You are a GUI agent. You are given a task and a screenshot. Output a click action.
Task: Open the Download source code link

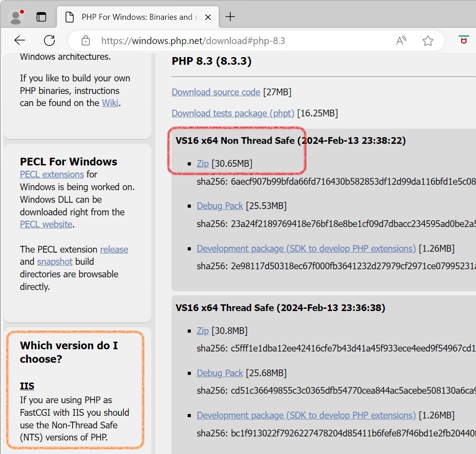pos(216,92)
